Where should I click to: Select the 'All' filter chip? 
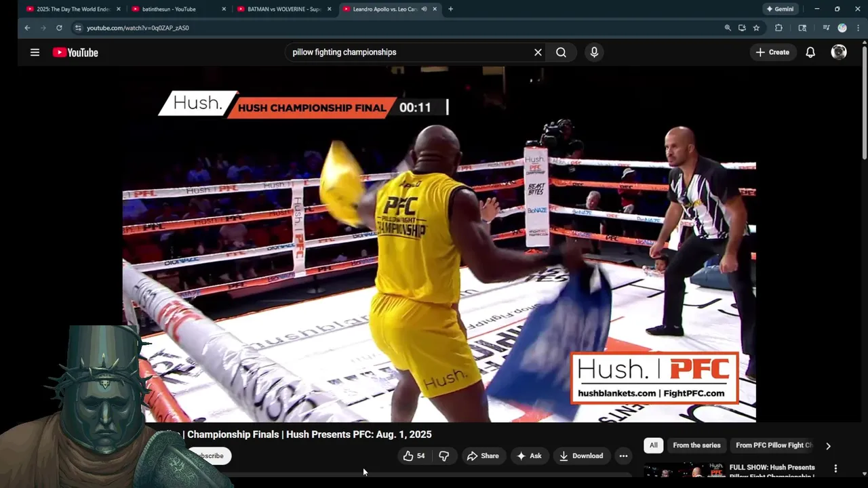point(653,445)
